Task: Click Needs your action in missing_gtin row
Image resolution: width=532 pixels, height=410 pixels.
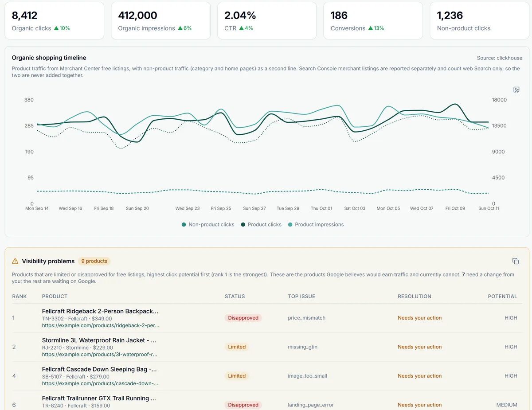Action: (419, 347)
